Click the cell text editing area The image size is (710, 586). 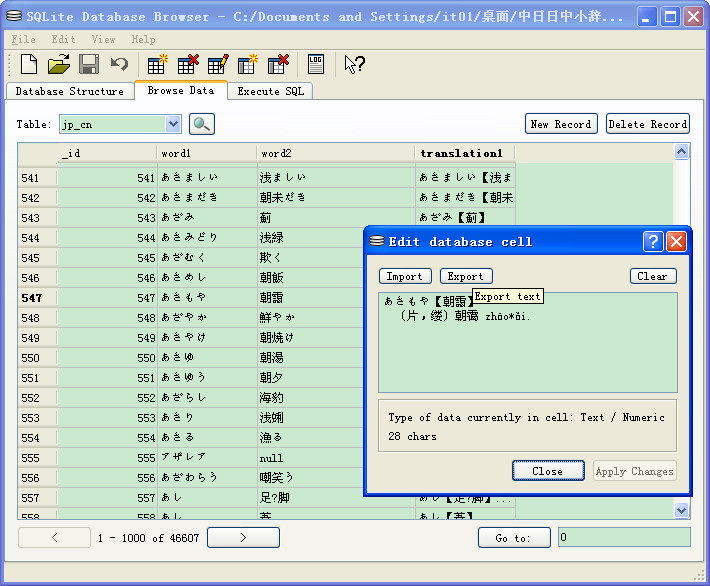(528, 342)
